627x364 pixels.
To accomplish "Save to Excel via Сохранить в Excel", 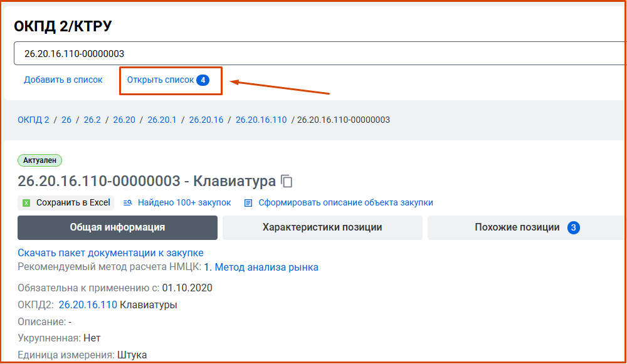I will coord(73,203).
